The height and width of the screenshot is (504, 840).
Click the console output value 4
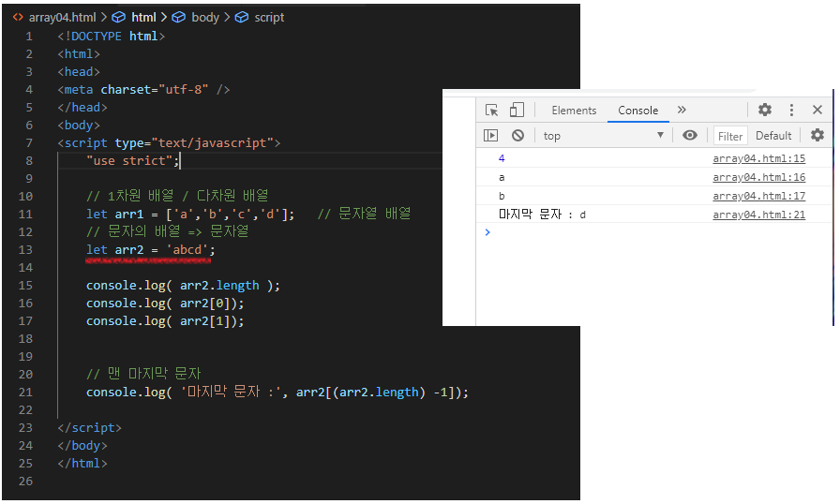(x=502, y=158)
